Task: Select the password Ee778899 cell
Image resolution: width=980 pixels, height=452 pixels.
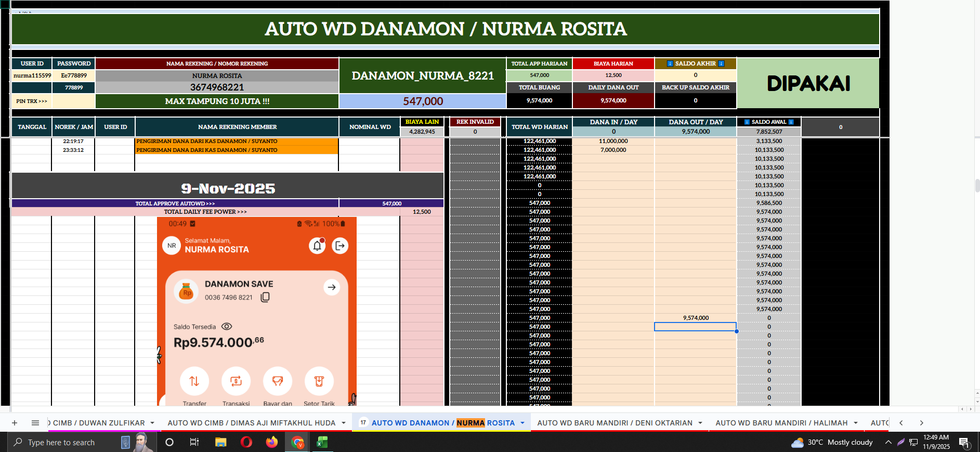Action: (73, 75)
